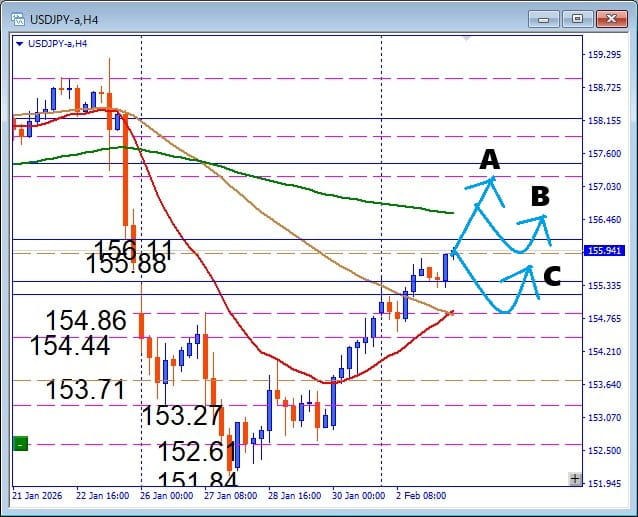Viewport: 638px width, 517px height.
Task: Click the 153.070 price scale value
Action: (x=605, y=417)
